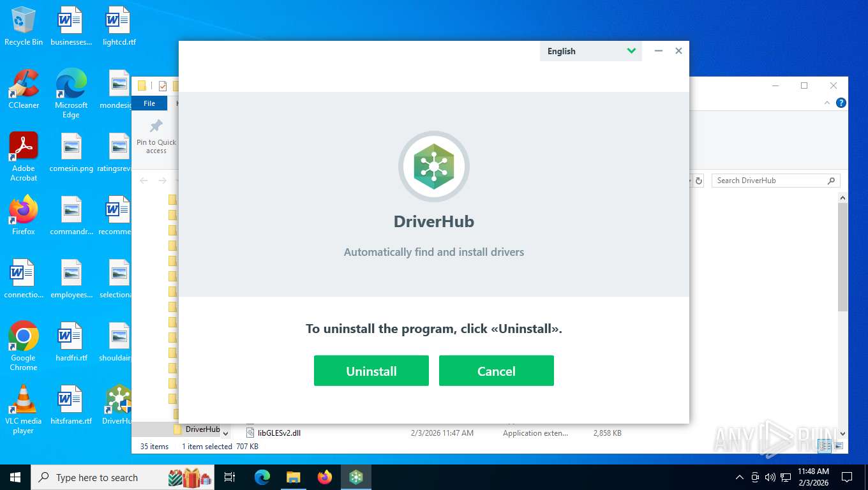This screenshot has height=490, width=868.
Task: Open the volume control in system tray
Action: pyautogui.click(x=770, y=477)
